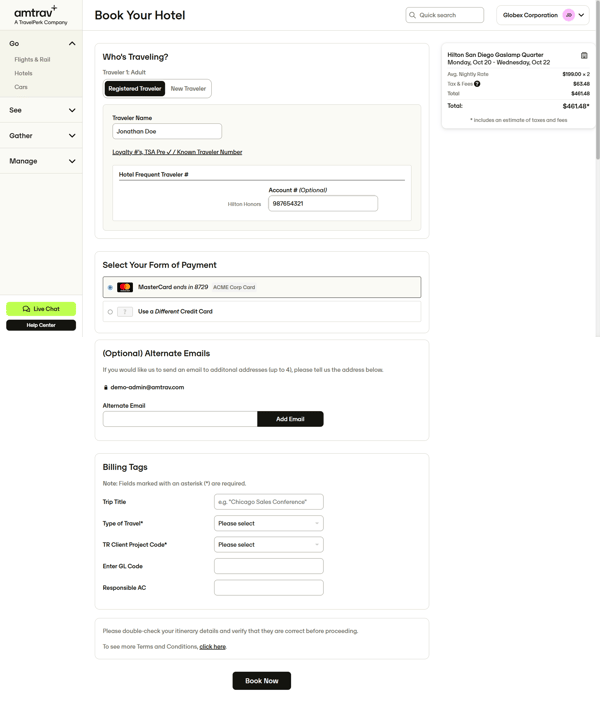
Task: Open the Terms and Conditions click here link
Action: click(212, 647)
